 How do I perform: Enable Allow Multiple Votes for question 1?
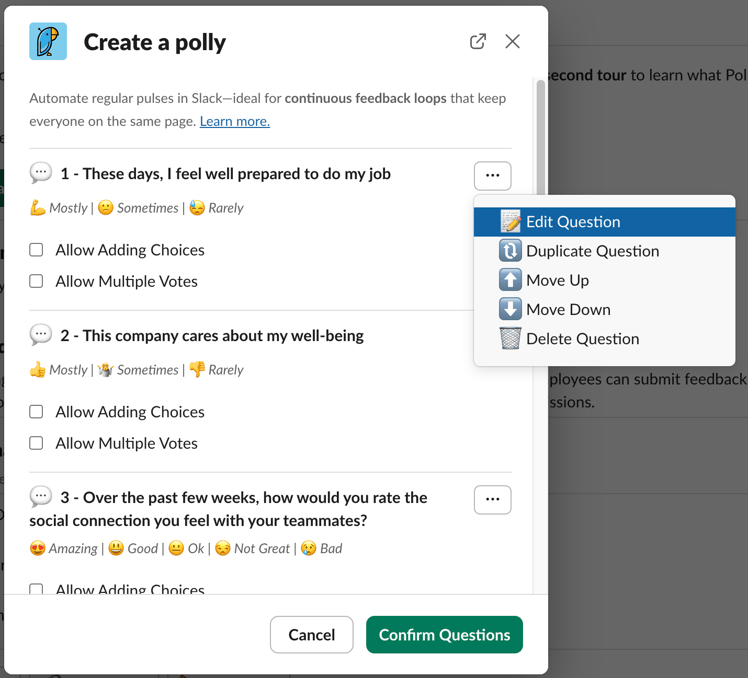tap(36, 281)
